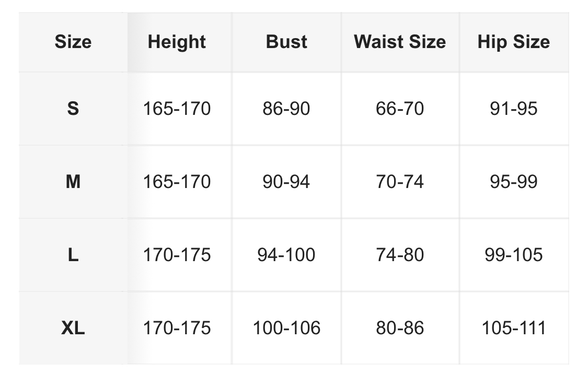The image size is (588, 375).
Task: Click the Height column header
Action: click(177, 42)
